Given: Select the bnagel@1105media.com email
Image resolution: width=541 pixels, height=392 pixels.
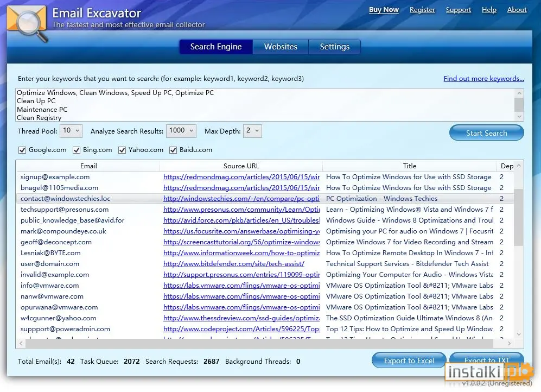Looking at the screenshot, I should click(x=59, y=188).
